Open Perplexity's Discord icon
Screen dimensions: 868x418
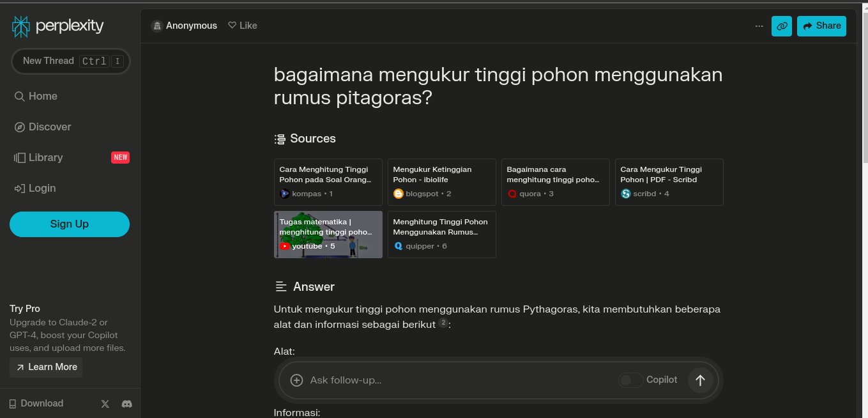(x=126, y=403)
